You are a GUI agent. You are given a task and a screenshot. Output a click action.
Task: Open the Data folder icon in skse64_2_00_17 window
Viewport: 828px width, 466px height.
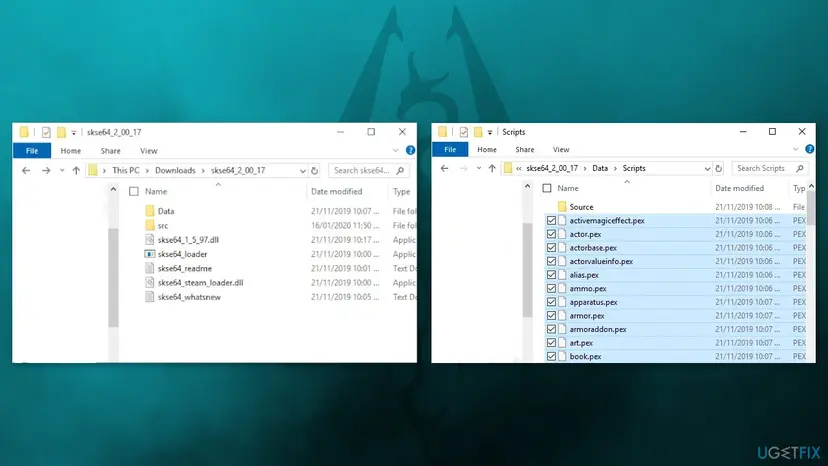150,211
